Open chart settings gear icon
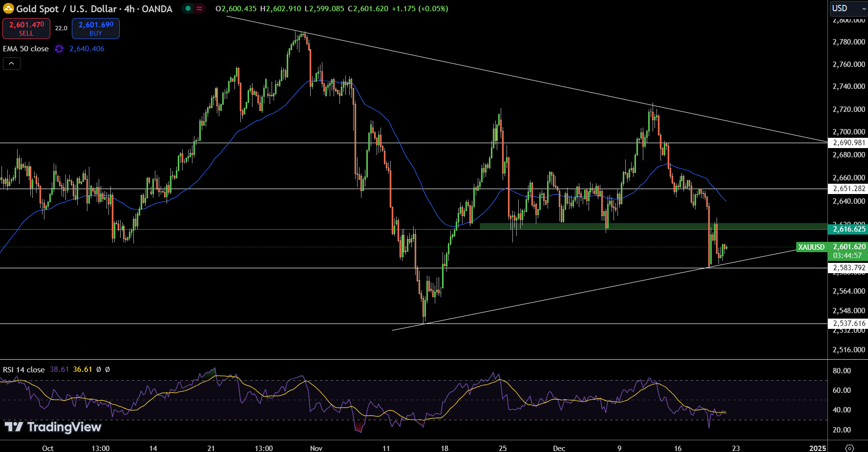The image size is (868, 452). (x=849, y=448)
